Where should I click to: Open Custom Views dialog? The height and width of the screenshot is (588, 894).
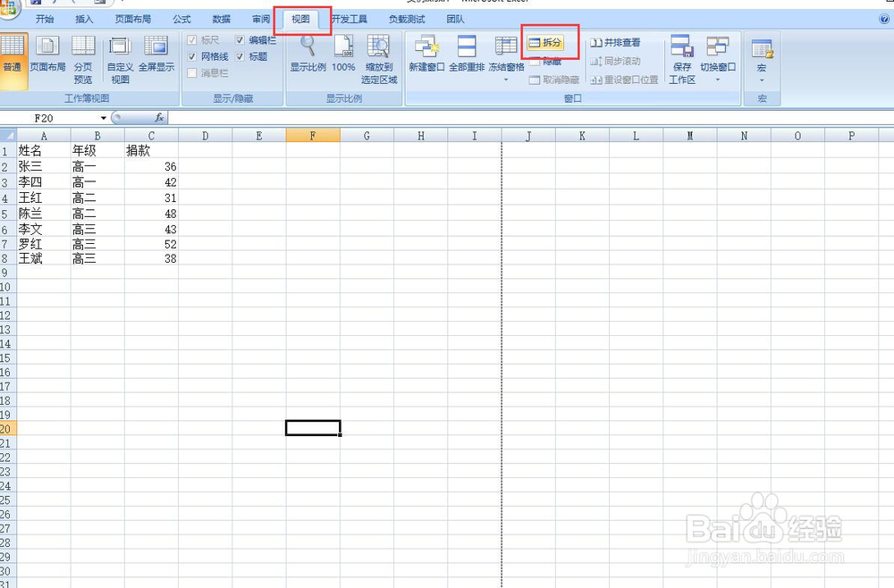coord(120,59)
